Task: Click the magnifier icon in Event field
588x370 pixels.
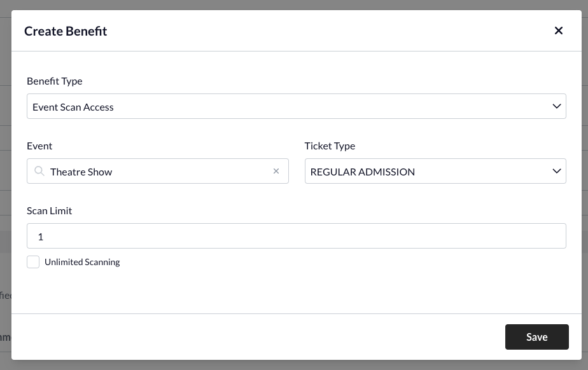Action: [39, 171]
